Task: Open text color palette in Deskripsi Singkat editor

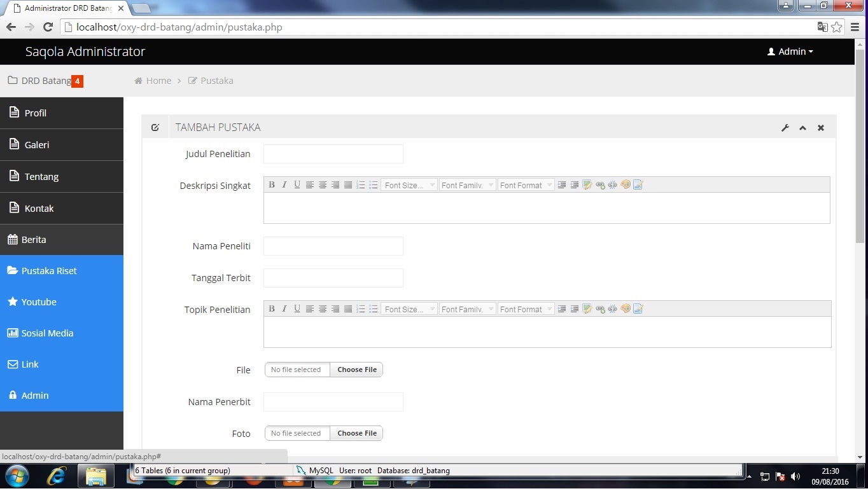Action: pyautogui.click(x=626, y=185)
